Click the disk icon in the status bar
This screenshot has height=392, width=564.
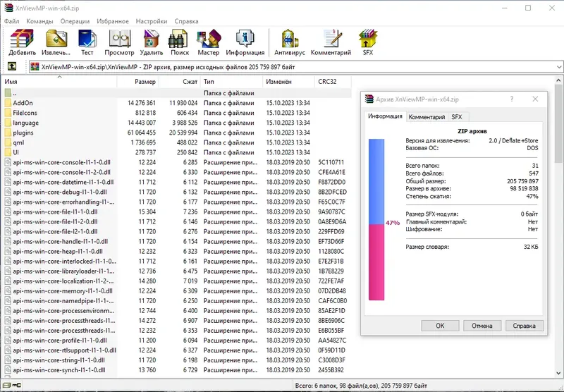point(6,385)
